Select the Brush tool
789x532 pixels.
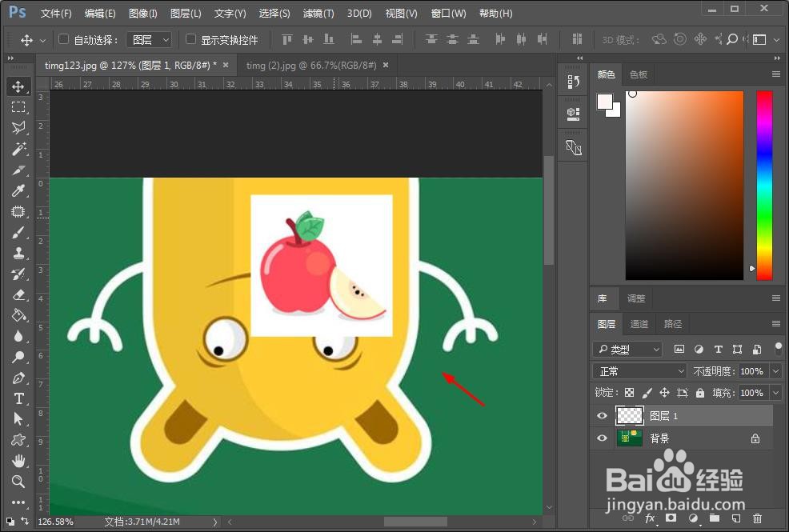point(18,232)
